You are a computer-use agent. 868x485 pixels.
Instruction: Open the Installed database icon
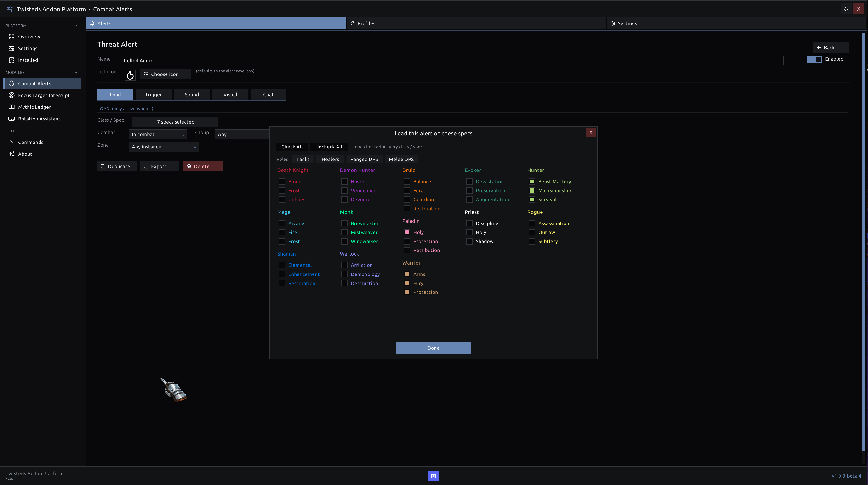point(11,60)
